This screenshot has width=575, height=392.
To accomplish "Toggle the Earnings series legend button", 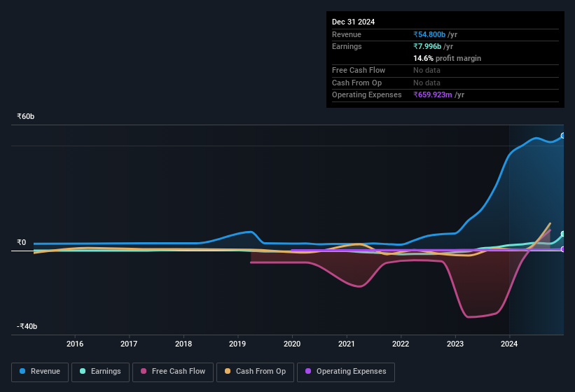I will [x=100, y=372].
